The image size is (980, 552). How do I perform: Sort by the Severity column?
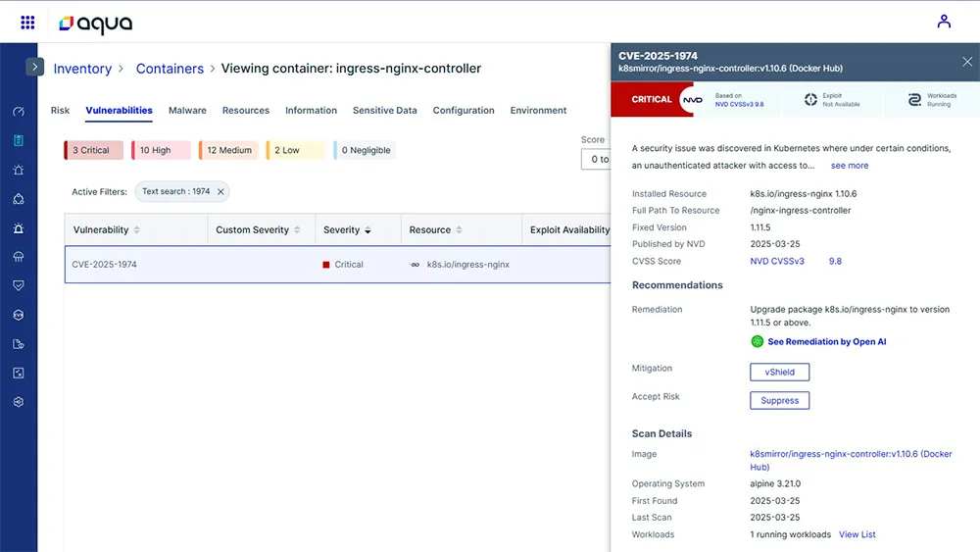[x=347, y=230]
